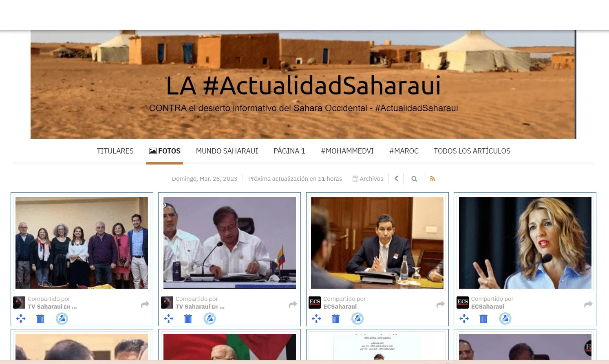
Task: Click the move icon on the group photo card
Action: tap(21, 319)
